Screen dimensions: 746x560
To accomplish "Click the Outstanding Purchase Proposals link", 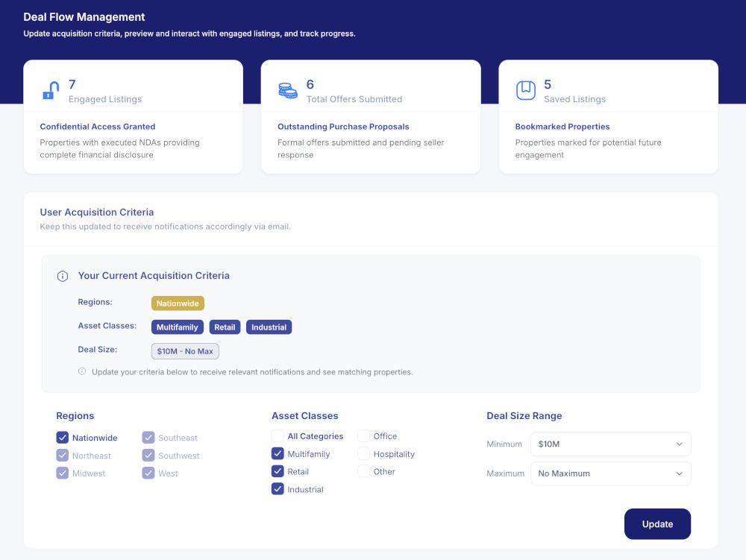I will point(343,127).
